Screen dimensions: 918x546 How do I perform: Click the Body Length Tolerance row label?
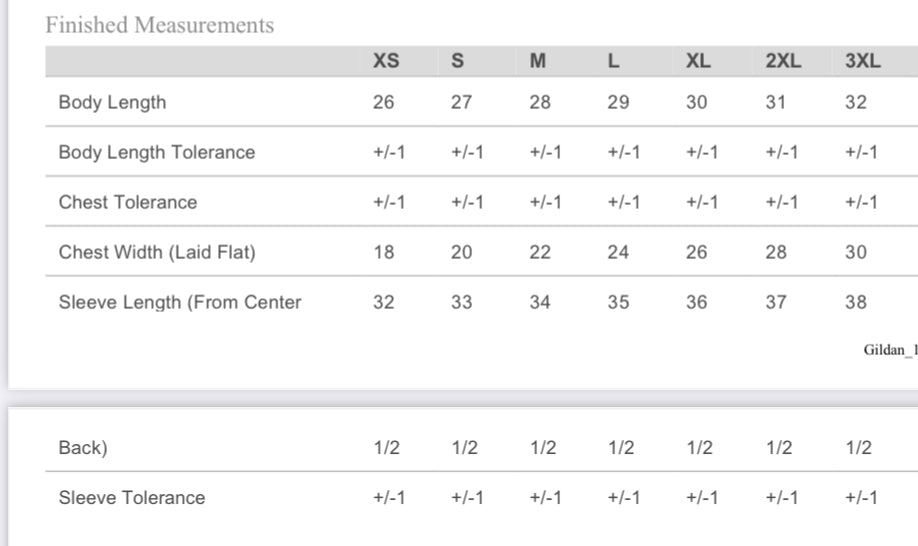157,152
